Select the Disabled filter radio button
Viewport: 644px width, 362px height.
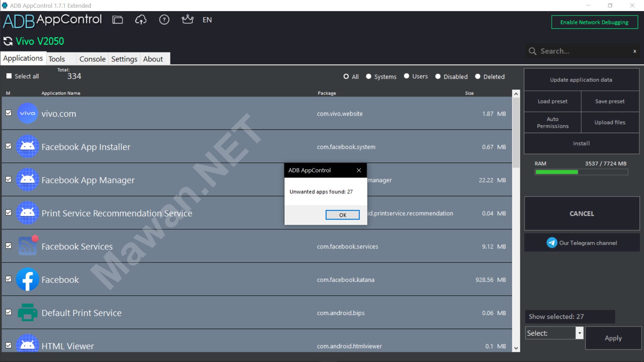pyautogui.click(x=438, y=76)
